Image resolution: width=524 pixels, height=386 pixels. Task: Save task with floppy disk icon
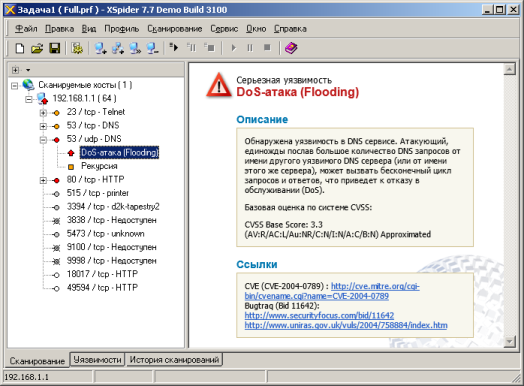[54, 48]
